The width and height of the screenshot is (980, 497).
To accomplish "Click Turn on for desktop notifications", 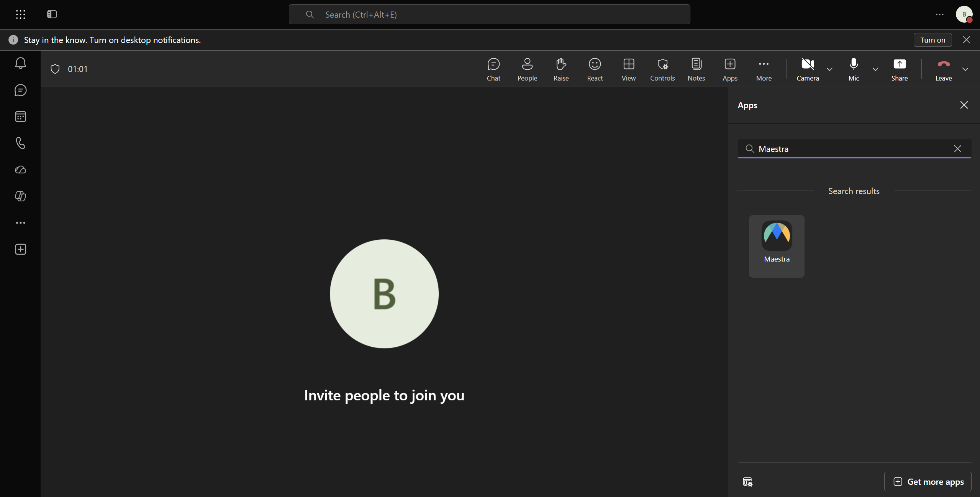I will point(932,40).
